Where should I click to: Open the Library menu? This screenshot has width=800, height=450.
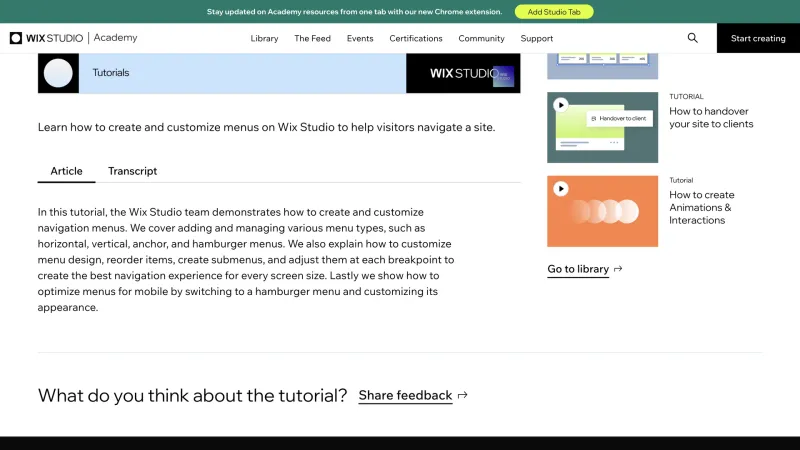coord(264,38)
